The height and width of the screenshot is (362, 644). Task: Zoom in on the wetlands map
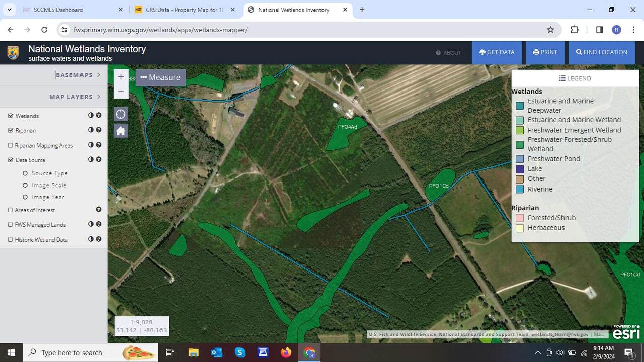[x=121, y=77]
